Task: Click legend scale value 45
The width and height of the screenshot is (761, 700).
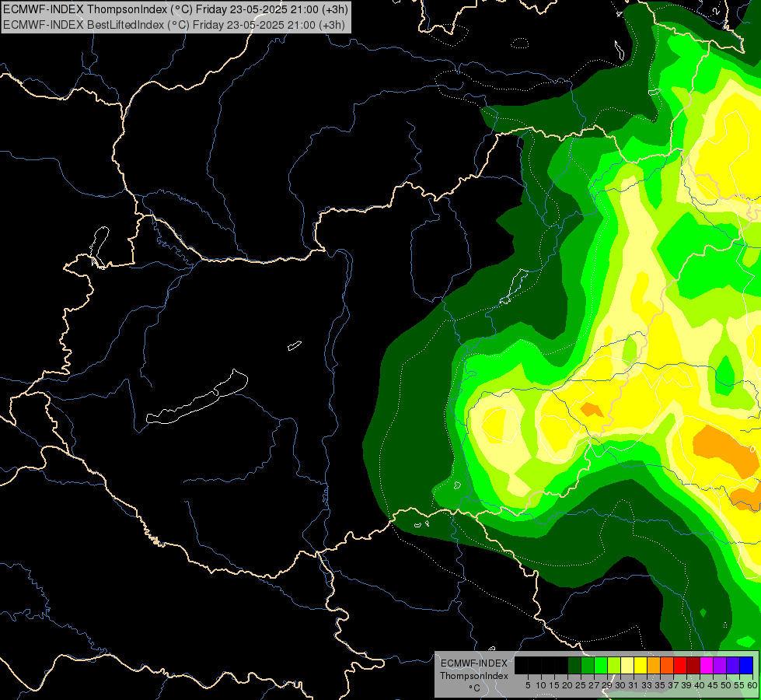Action: [713, 685]
